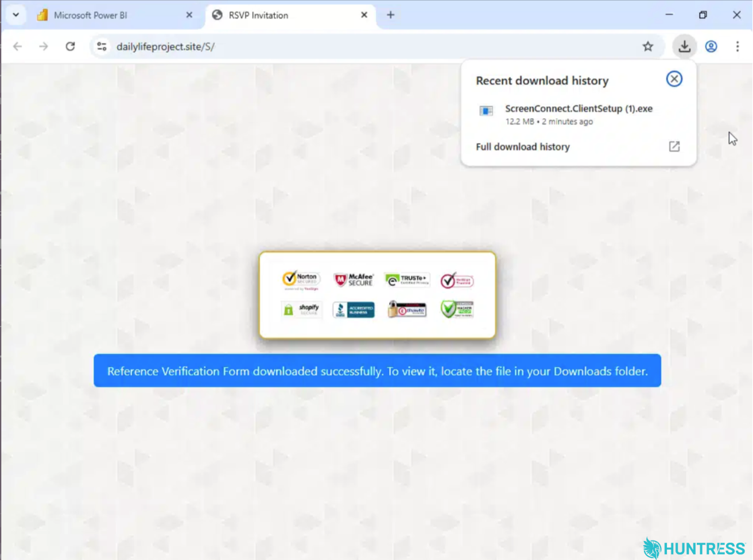Close the Microsoft Power BI tab
This screenshot has width=753, height=560.
pyautogui.click(x=189, y=15)
